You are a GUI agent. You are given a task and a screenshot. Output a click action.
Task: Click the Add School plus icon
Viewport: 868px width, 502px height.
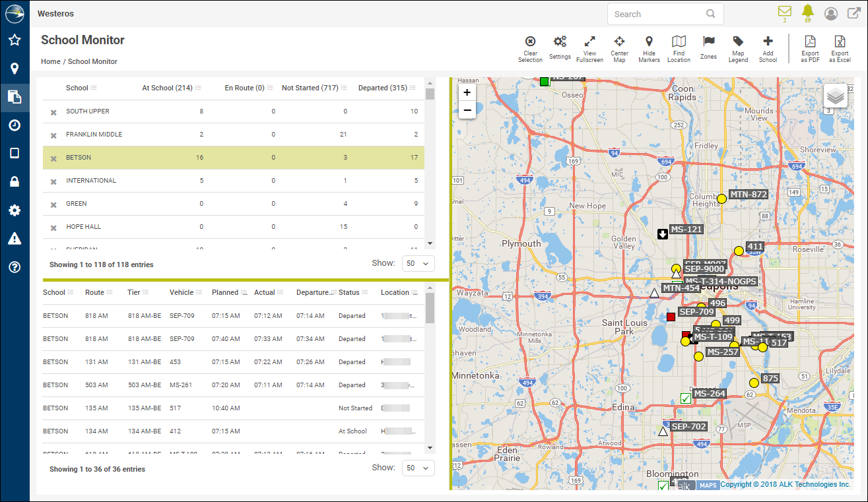tap(768, 42)
